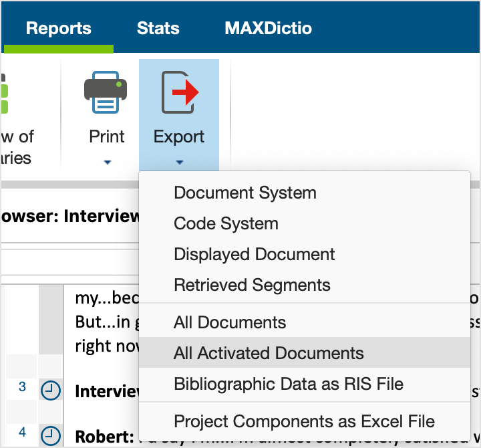Click paragraph number 4
This screenshot has height=448, width=481.
point(22,432)
